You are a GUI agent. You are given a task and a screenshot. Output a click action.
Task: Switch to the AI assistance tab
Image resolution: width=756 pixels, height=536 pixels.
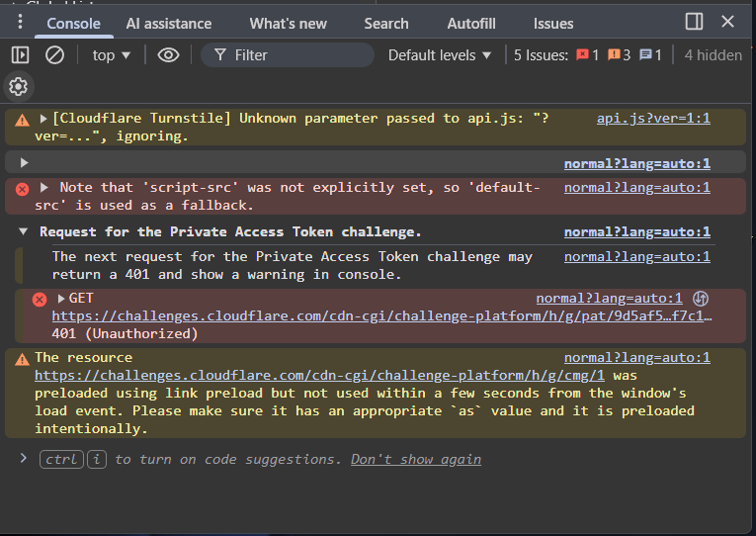pyautogui.click(x=169, y=23)
